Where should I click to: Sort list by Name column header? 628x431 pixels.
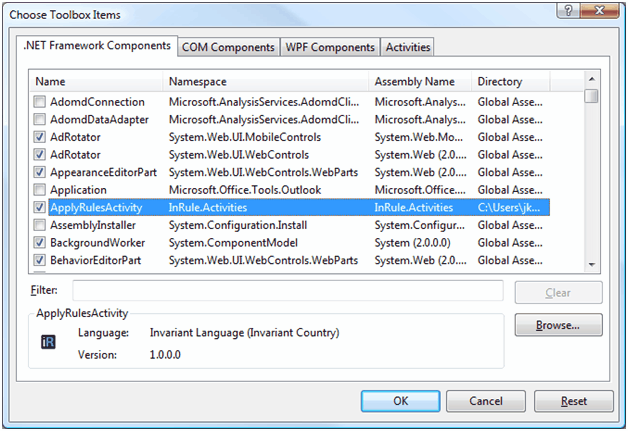[x=97, y=81]
